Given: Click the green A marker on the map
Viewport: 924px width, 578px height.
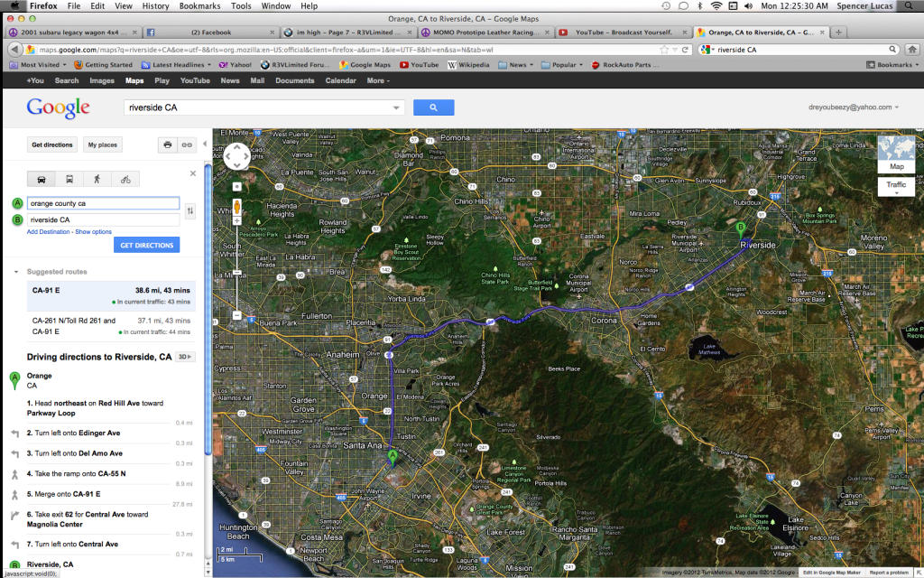Looking at the screenshot, I should point(393,458).
